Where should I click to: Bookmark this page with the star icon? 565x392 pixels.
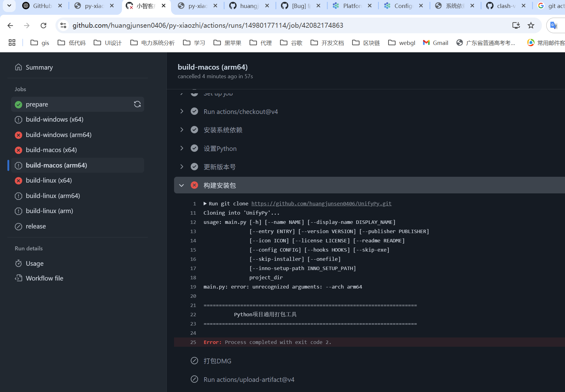531,26
